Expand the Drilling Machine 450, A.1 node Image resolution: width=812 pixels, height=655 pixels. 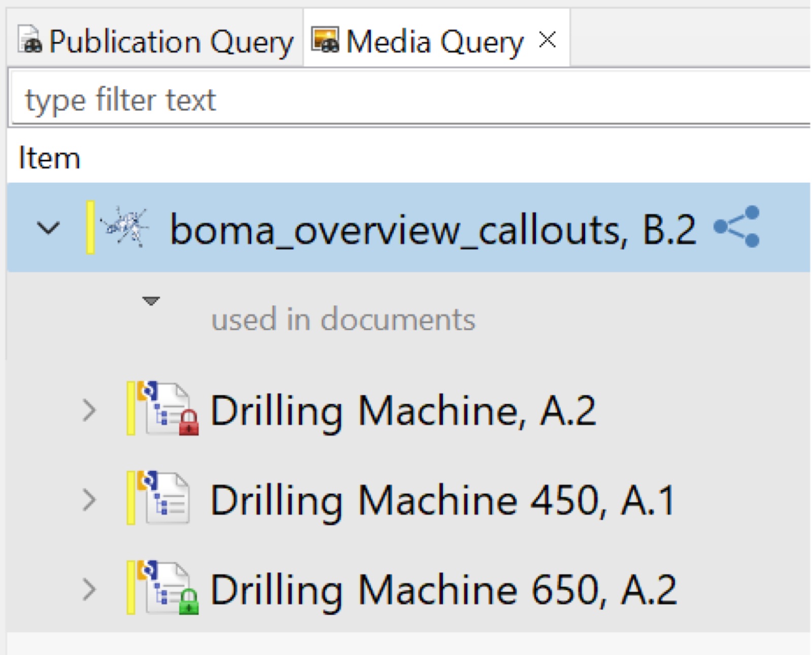tap(89, 500)
